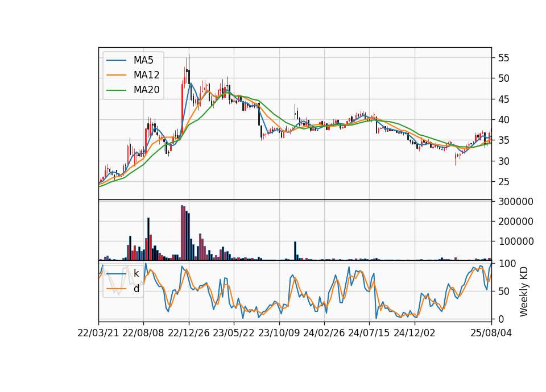Click the MA5 legend label

[143, 60]
